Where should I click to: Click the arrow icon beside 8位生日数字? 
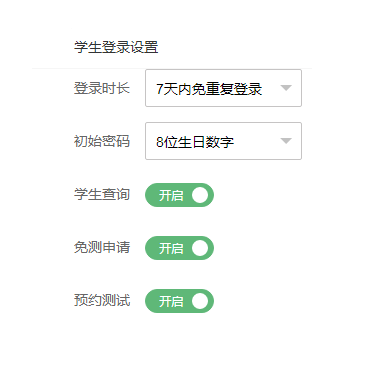[286, 141]
